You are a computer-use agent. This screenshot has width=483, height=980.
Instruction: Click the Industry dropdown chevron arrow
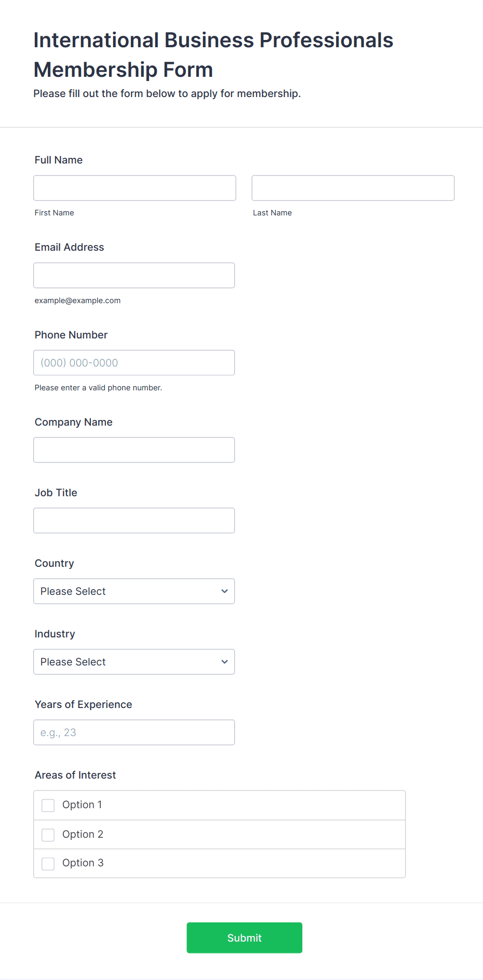click(224, 662)
